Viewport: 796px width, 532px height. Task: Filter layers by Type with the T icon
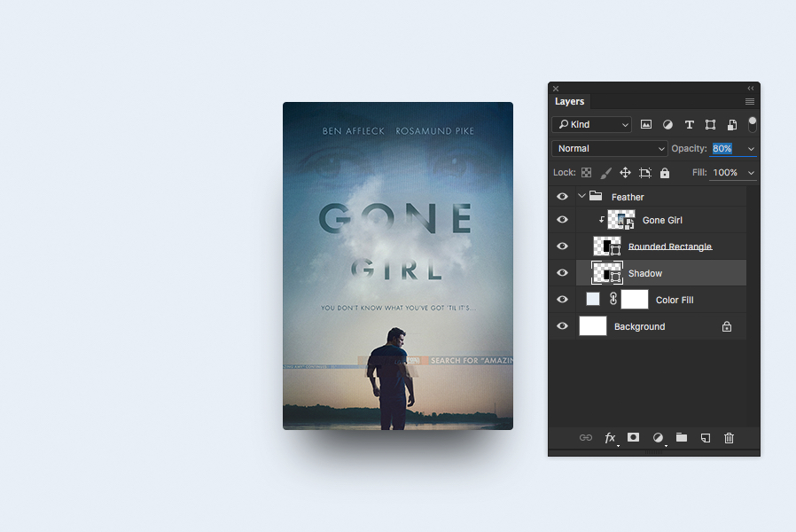point(689,124)
